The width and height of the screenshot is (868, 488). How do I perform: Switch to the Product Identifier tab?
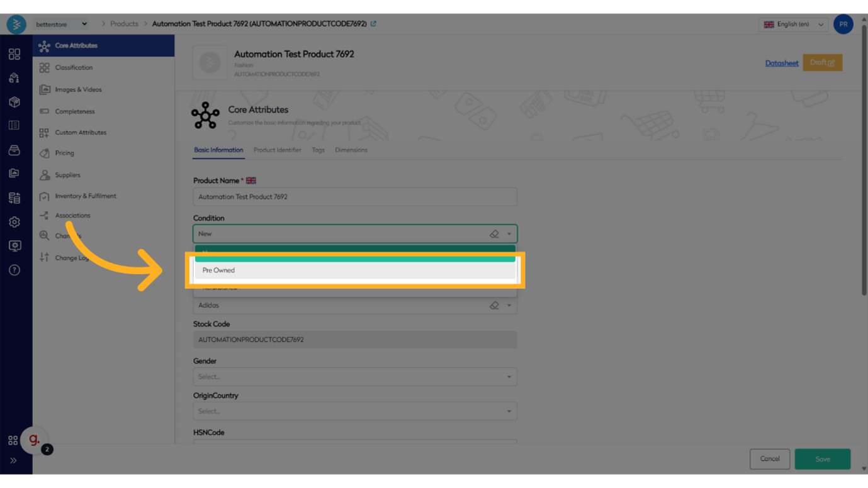coord(277,150)
